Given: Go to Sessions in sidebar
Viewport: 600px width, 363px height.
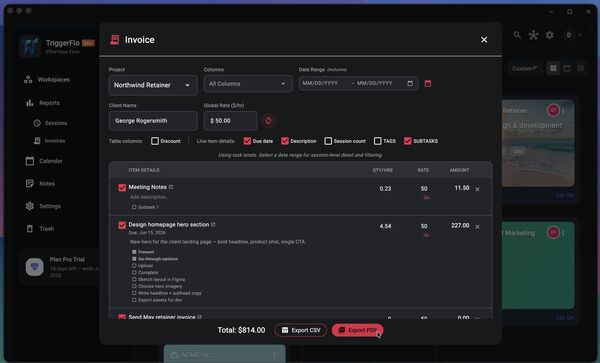Looking at the screenshot, I should 56,123.
